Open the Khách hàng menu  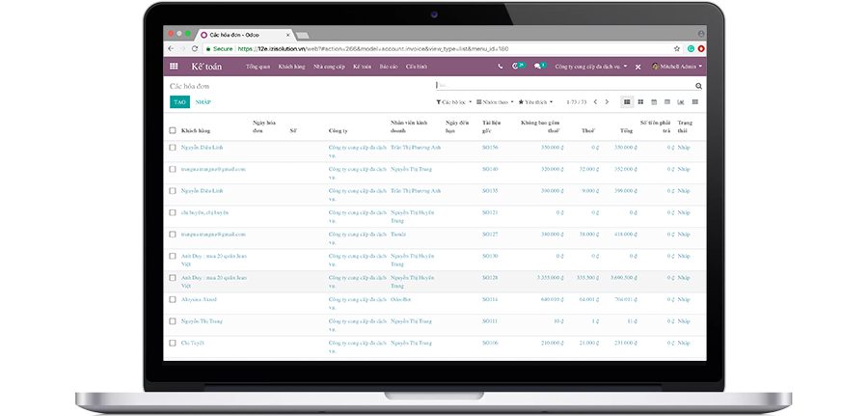pyautogui.click(x=291, y=67)
